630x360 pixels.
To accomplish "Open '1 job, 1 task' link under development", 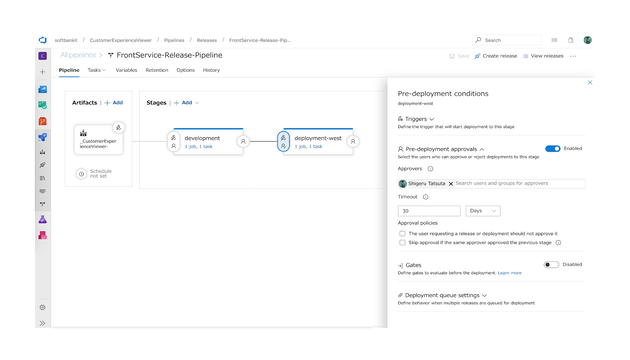I will coord(198,147).
